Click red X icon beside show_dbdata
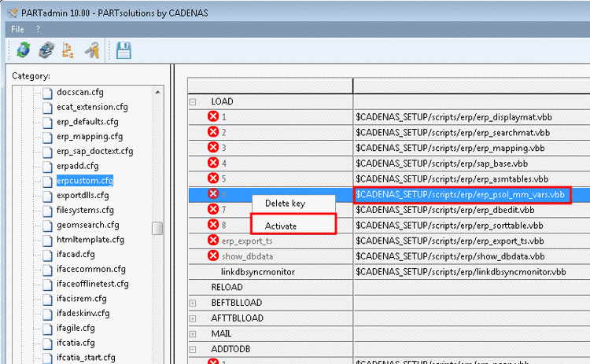The width and height of the screenshot is (590, 364). 213,256
